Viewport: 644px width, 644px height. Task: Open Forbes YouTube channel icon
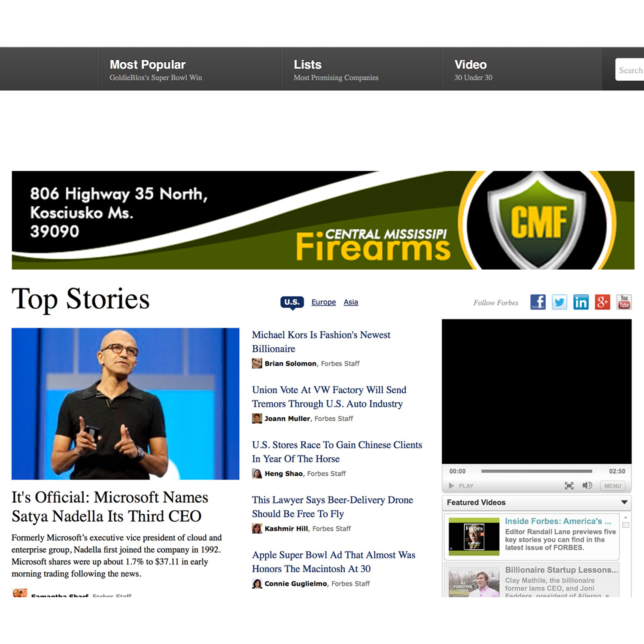point(624,302)
